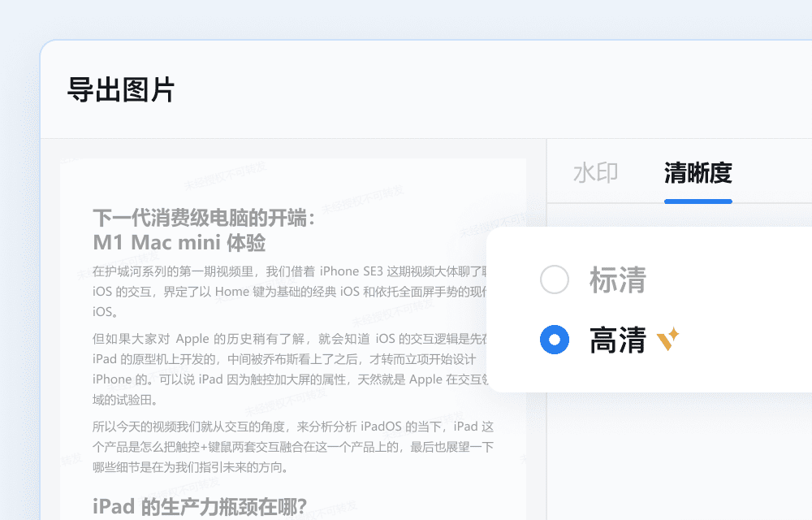Choose the 高清 radio option

click(554, 340)
